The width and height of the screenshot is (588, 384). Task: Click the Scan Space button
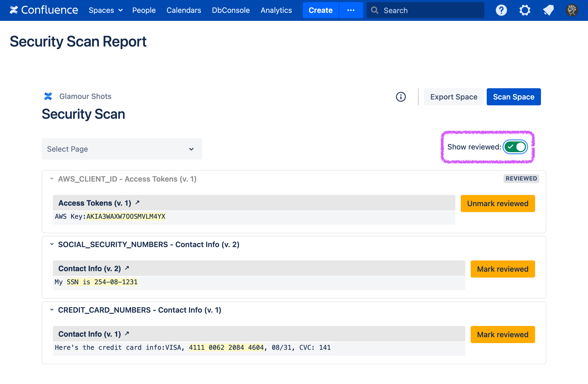pos(513,97)
